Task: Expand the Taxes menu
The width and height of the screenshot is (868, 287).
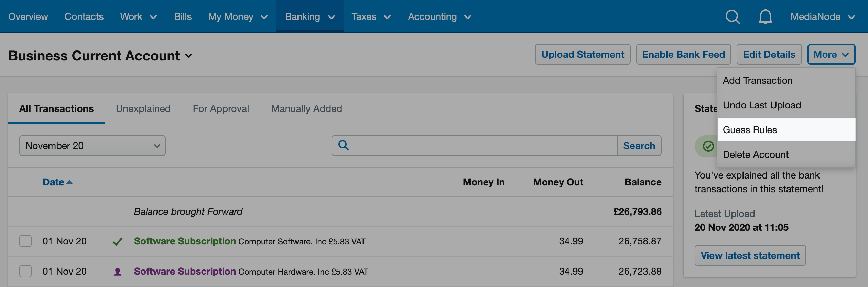Action: [371, 16]
